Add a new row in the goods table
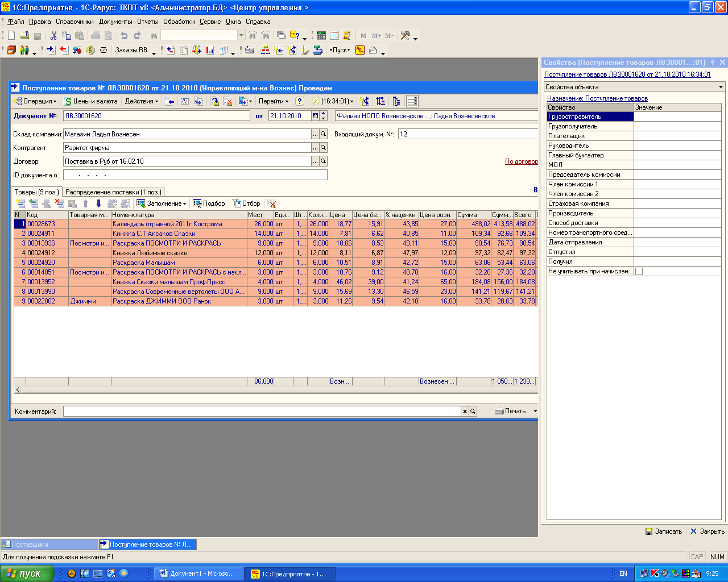 (20, 203)
